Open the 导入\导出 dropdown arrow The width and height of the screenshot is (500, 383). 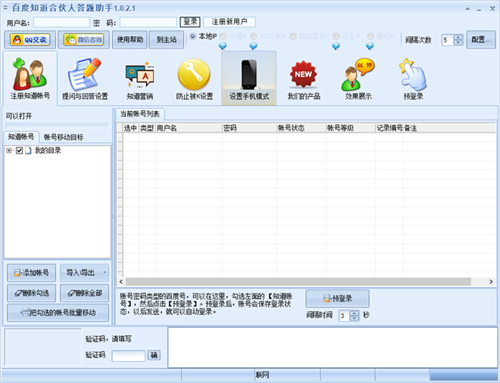[105, 273]
